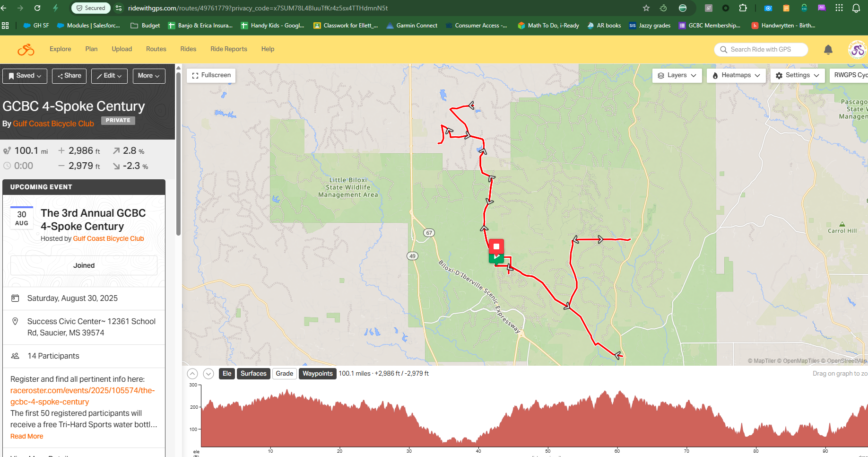Open the Layers dropdown
Screen dimensions: 868x457
pyautogui.click(x=677, y=75)
